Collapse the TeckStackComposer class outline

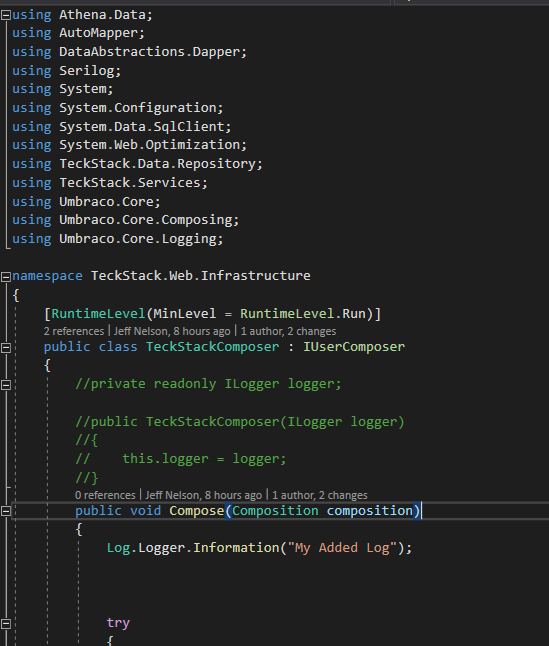pos(6,347)
